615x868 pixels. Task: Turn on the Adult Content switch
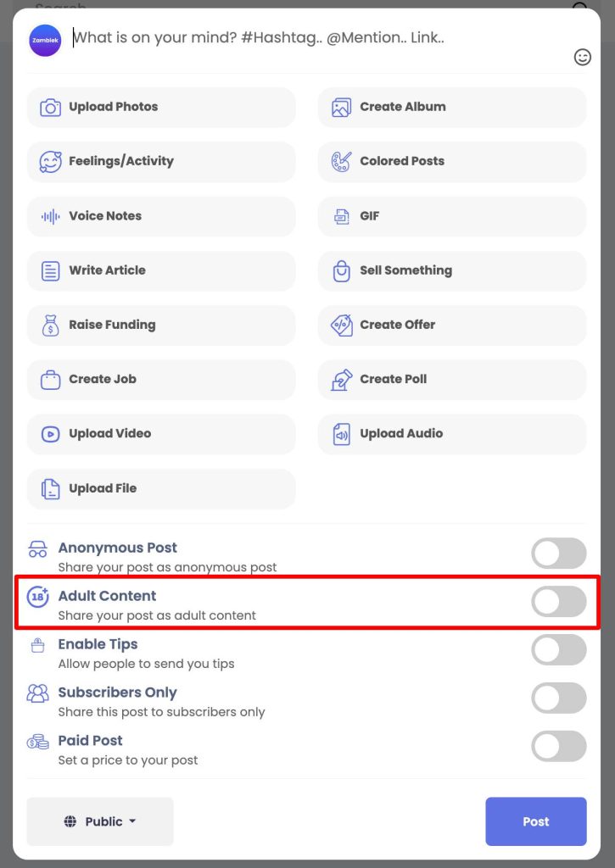558,601
